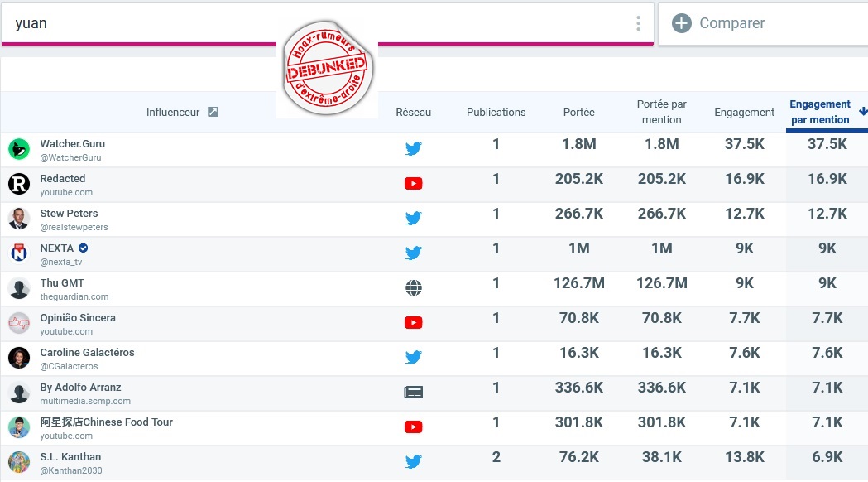Image resolution: width=868 pixels, height=482 pixels.
Task: Open the three-dot menu in yuan search bar
Action: point(638,23)
